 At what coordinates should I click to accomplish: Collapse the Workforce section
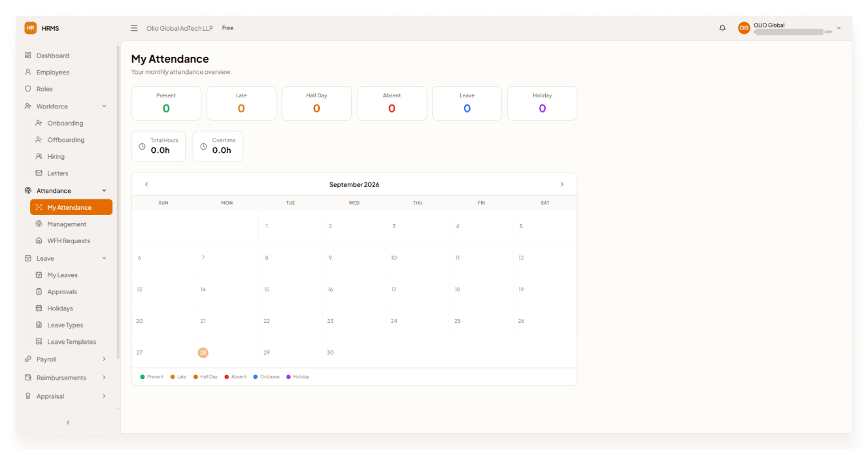(x=105, y=107)
